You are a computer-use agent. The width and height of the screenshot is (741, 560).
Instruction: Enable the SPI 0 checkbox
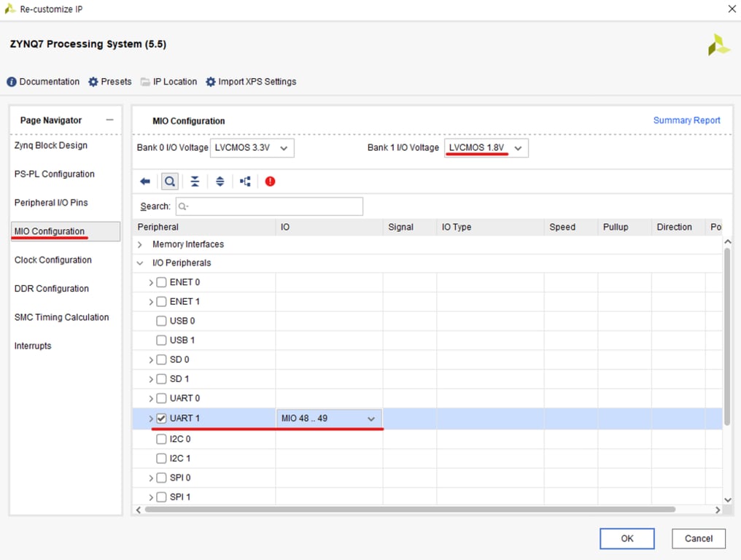pos(161,478)
